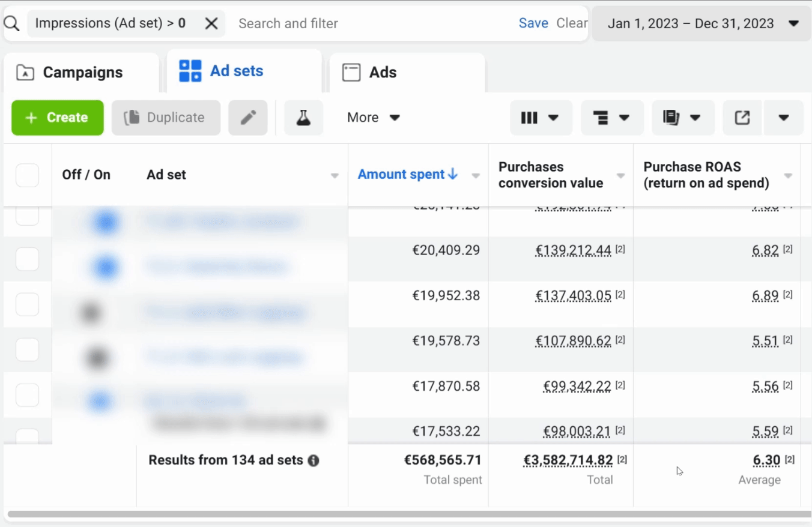The image size is (812, 527).
Task: Open the A/B test flask icon
Action: click(303, 118)
